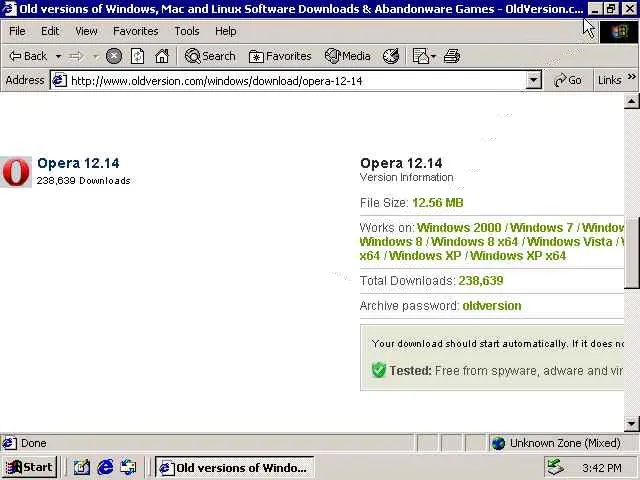Open the View menu

click(x=86, y=31)
